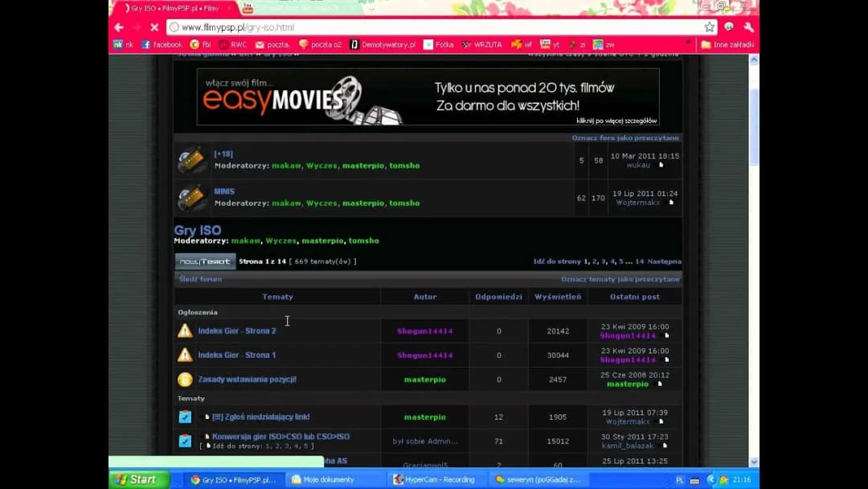This screenshot has width=868, height=489.
Task: Click warning icon beside Indeks Gier Strona 2
Action: (185, 331)
